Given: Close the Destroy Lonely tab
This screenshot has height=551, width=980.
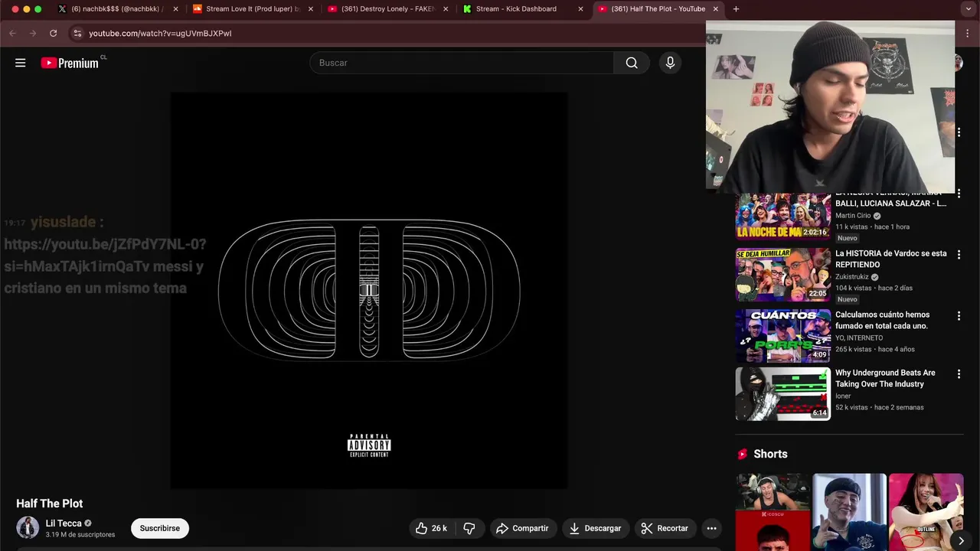Looking at the screenshot, I should click(446, 9).
